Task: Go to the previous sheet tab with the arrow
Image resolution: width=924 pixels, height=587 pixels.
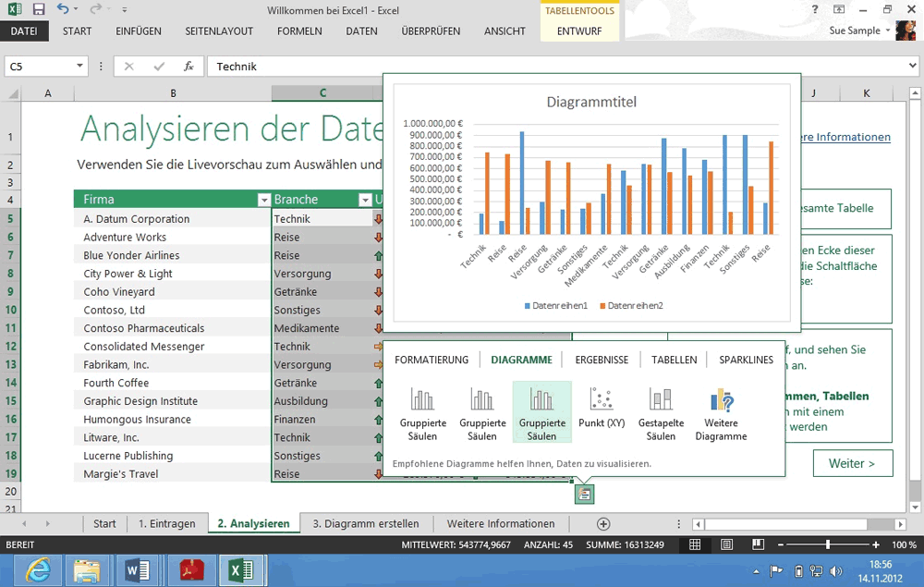Action: click(24, 523)
